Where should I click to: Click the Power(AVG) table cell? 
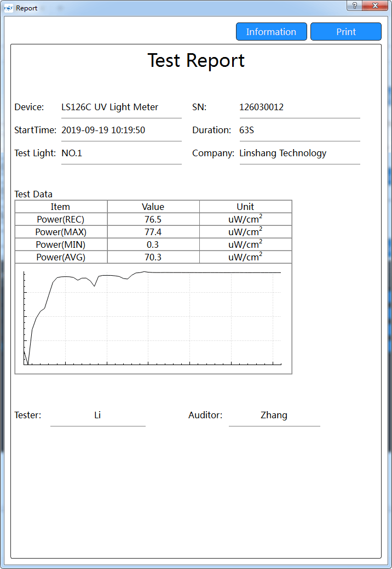(x=61, y=257)
